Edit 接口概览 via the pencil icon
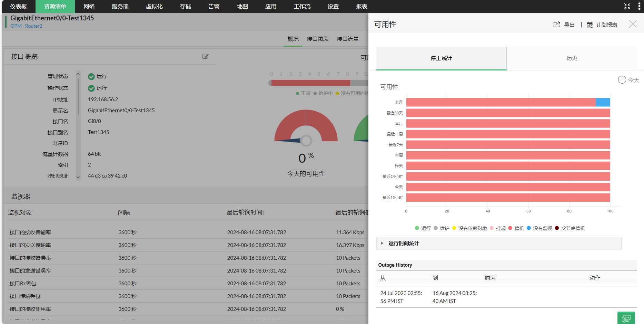The height and width of the screenshot is (324, 644). (x=205, y=56)
